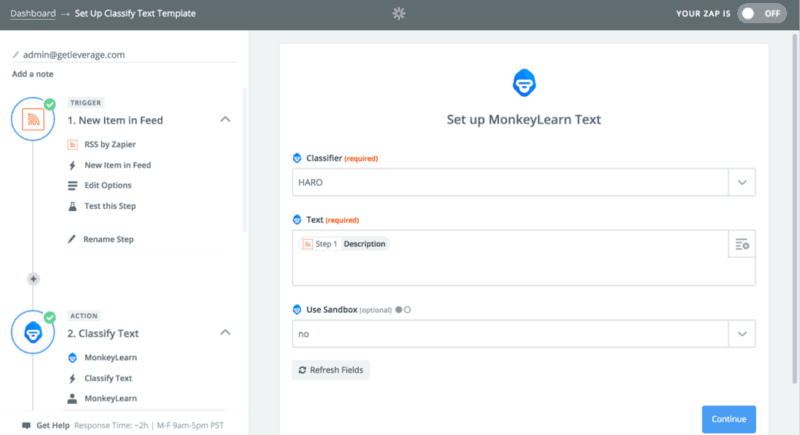Click the MonkeyLearn action step circle icon
Screen dimensions: 800x435
(33, 332)
